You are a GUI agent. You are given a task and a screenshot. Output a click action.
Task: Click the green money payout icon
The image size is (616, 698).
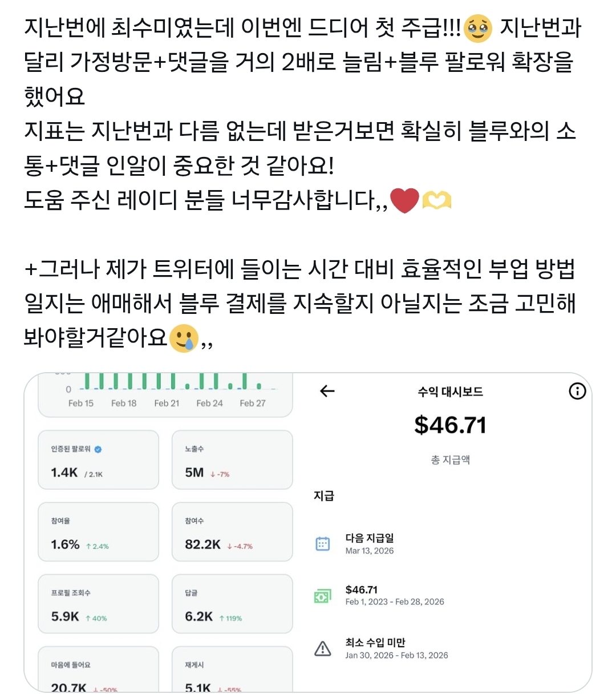click(322, 596)
